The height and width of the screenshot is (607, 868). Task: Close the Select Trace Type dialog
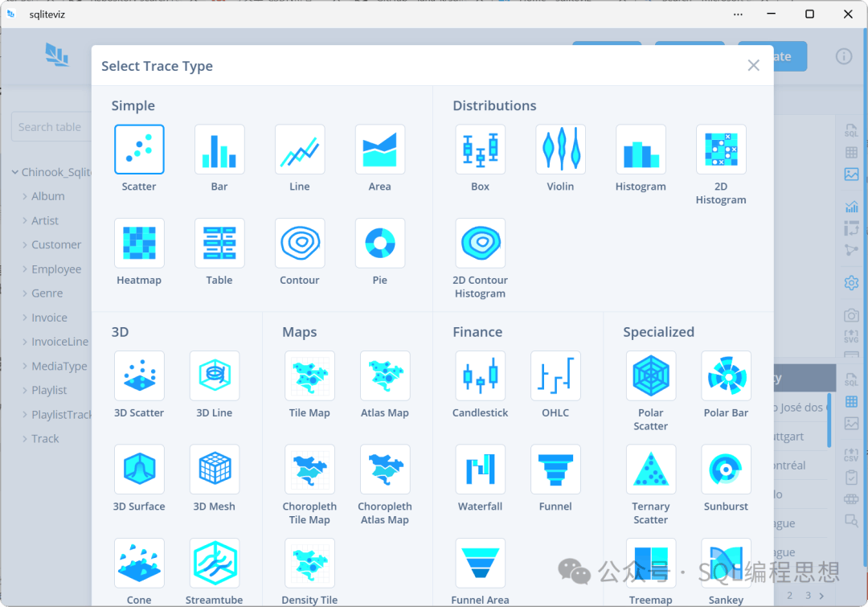point(753,66)
